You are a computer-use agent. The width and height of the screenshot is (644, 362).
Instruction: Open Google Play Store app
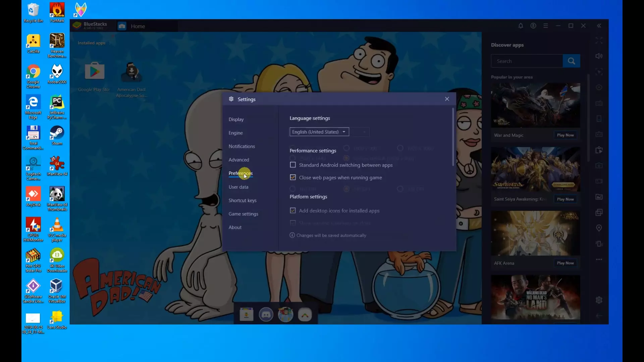tap(95, 71)
